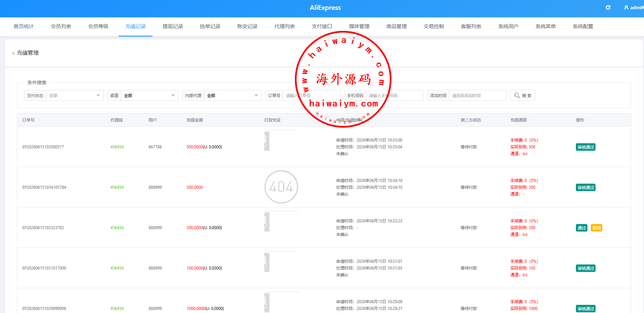
Task: Click 审核通过 for order EP202606151029099906
Action: 586,309
